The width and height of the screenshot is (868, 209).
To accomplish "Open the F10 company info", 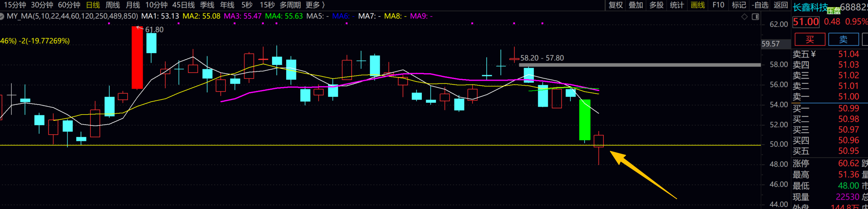I will point(718,5).
